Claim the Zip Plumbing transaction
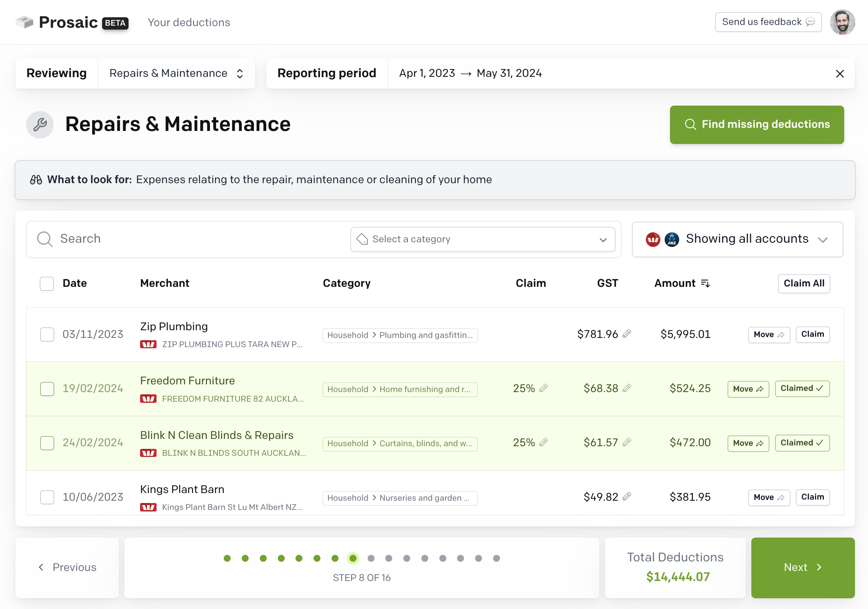This screenshot has width=868, height=609. tap(812, 334)
